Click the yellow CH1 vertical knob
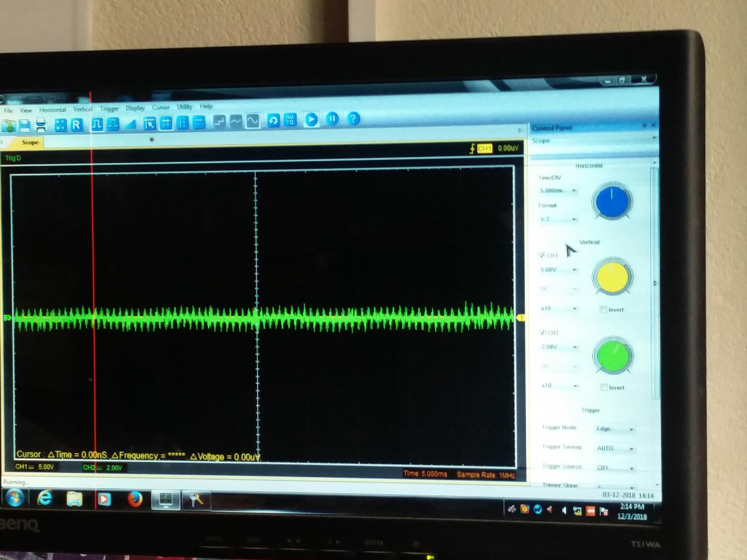The width and height of the screenshot is (747, 560). pyautogui.click(x=612, y=277)
